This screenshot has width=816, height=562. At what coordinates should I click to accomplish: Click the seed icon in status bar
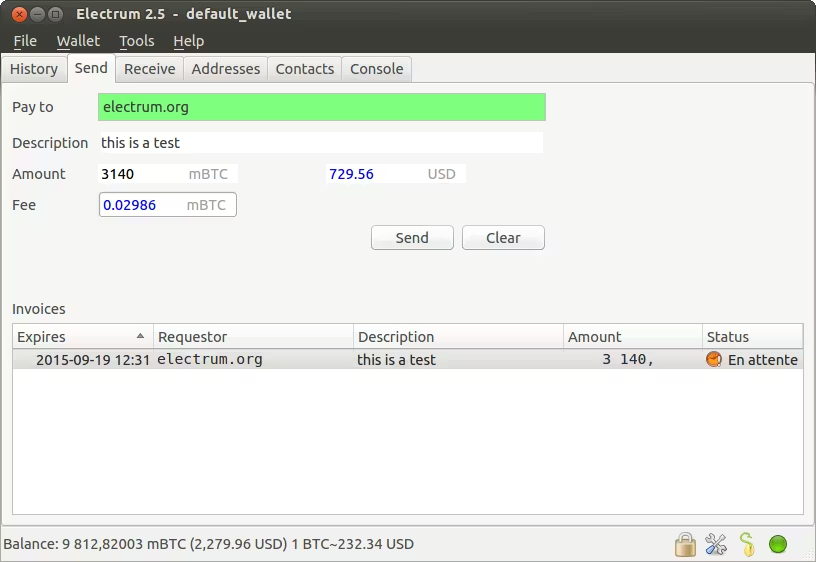click(x=747, y=544)
